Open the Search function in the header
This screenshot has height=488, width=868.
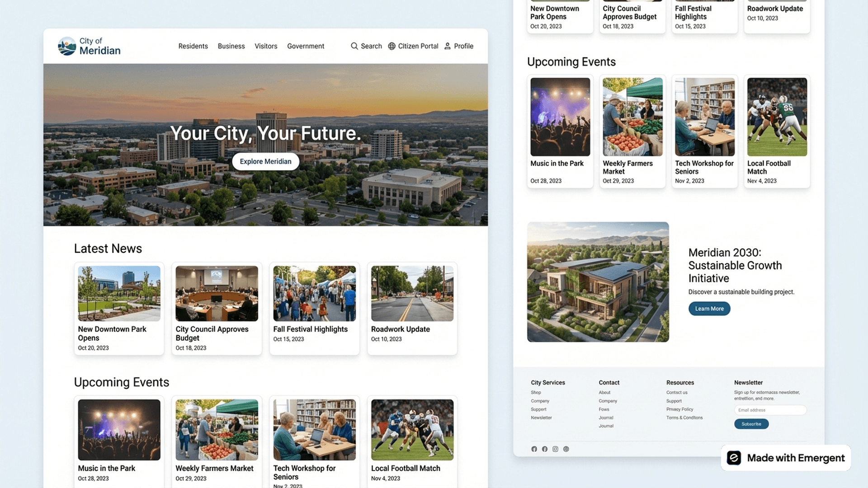point(366,46)
